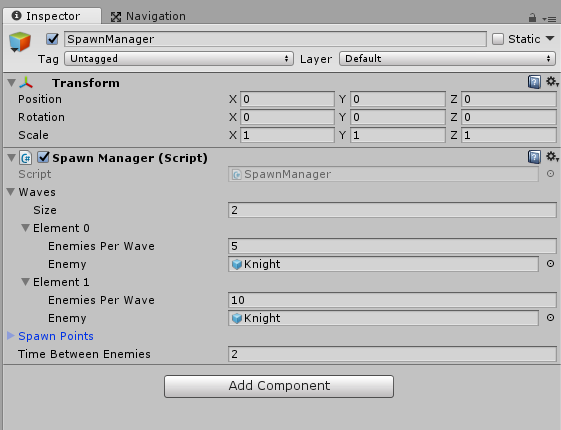Image resolution: width=561 pixels, height=430 pixels.
Task: Open Transform component gear settings menu
Action: [x=552, y=82]
